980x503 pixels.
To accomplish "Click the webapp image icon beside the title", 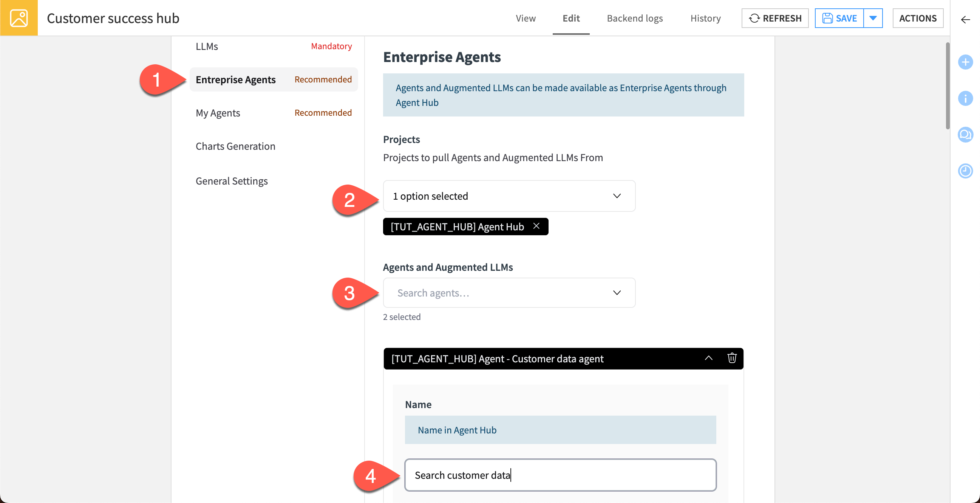I will click(19, 18).
